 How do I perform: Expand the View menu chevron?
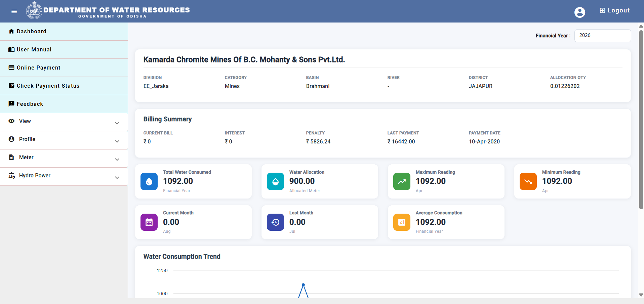(117, 123)
